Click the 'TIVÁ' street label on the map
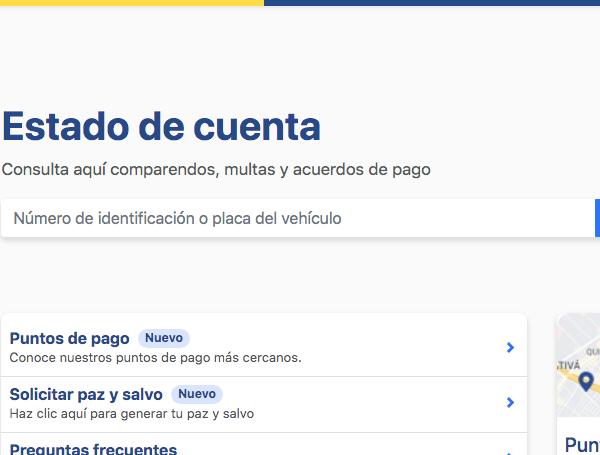This screenshot has height=455, width=600. pyautogui.click(x=568, y=366)
